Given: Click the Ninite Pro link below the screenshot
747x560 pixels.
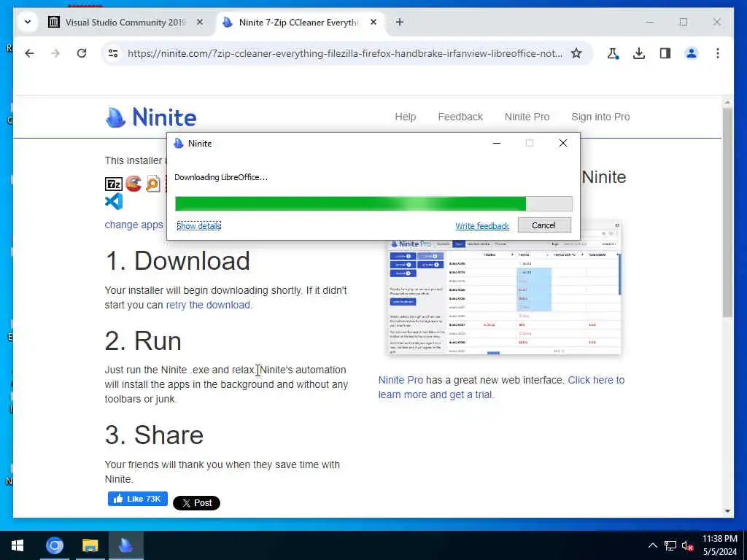Looking at the screenshot, I should (400, 380).
